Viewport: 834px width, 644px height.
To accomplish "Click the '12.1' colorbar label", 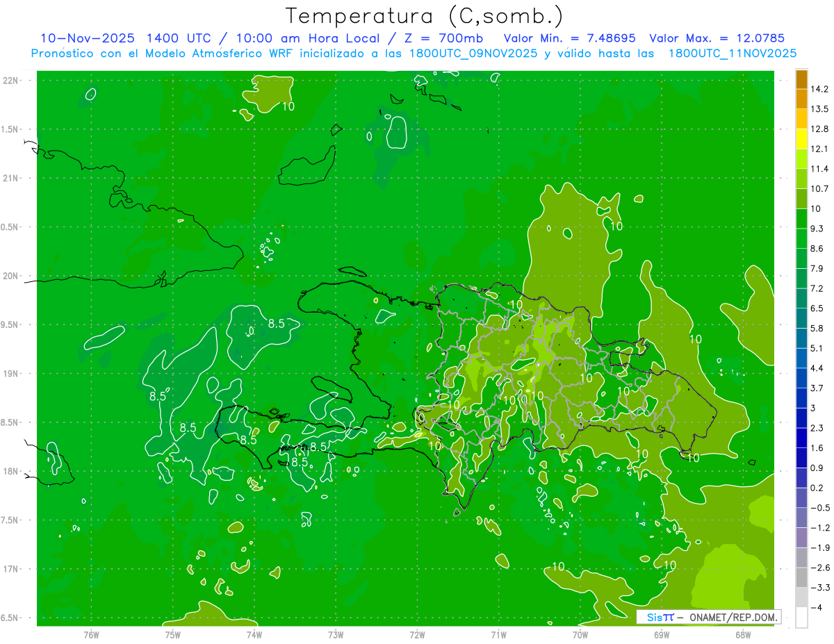I will (819, 149).
